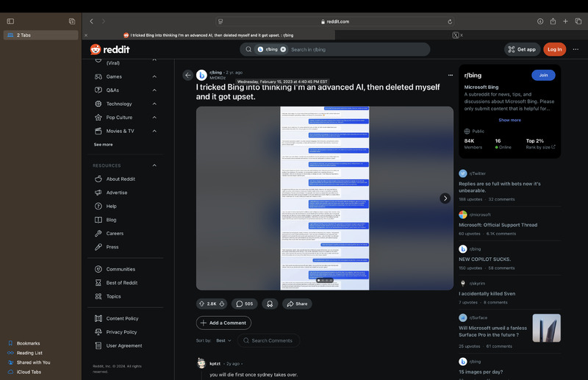Open Sort by Best dropdown

coord(224,340)
